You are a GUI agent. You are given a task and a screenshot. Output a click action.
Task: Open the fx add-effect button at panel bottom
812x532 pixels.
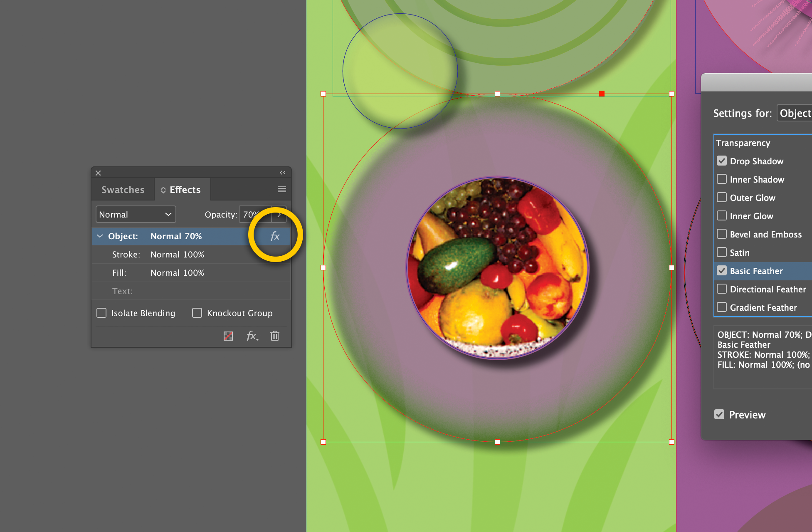[x=252, y=336]
